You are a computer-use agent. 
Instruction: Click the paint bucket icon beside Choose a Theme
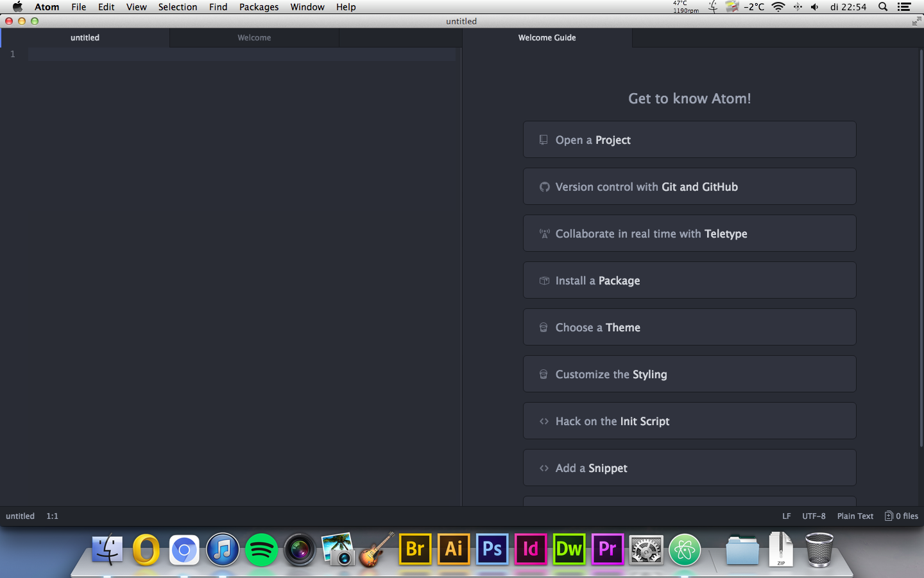[x=543, y=328]
